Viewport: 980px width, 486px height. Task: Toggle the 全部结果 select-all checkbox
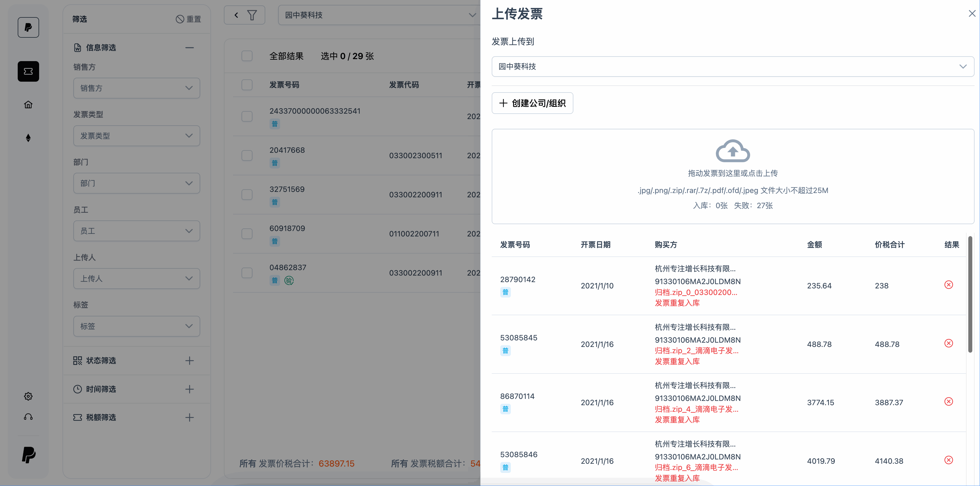[x=247, y=56]
